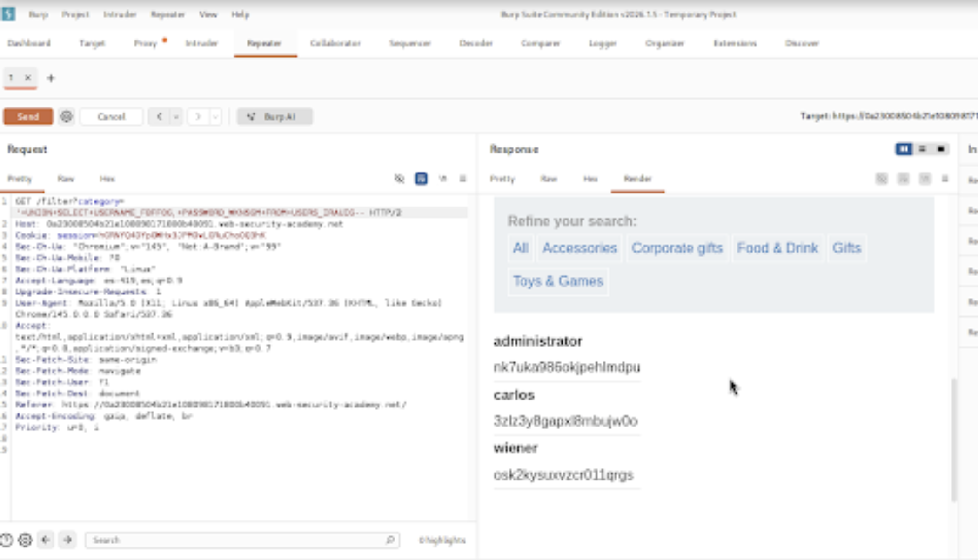978x560 pixels.
Task: Open the Request pane options menu icon
Action: click(462, 179)
